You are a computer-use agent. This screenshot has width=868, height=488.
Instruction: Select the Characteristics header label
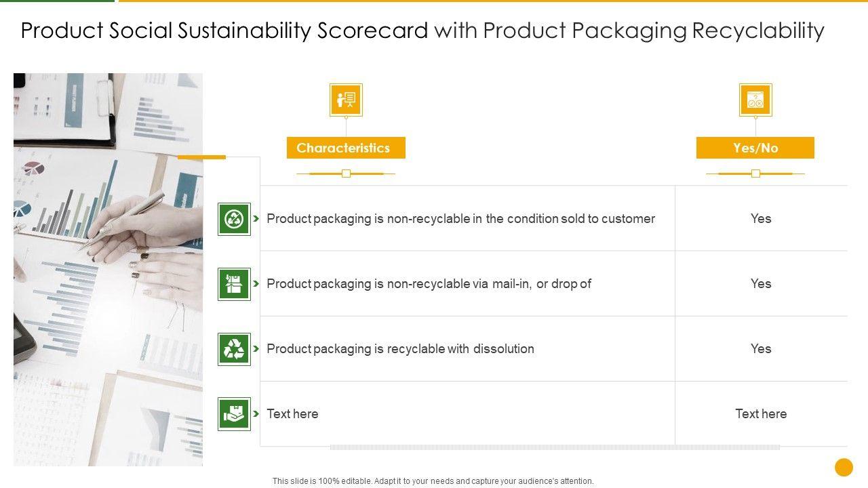(346, 148)
